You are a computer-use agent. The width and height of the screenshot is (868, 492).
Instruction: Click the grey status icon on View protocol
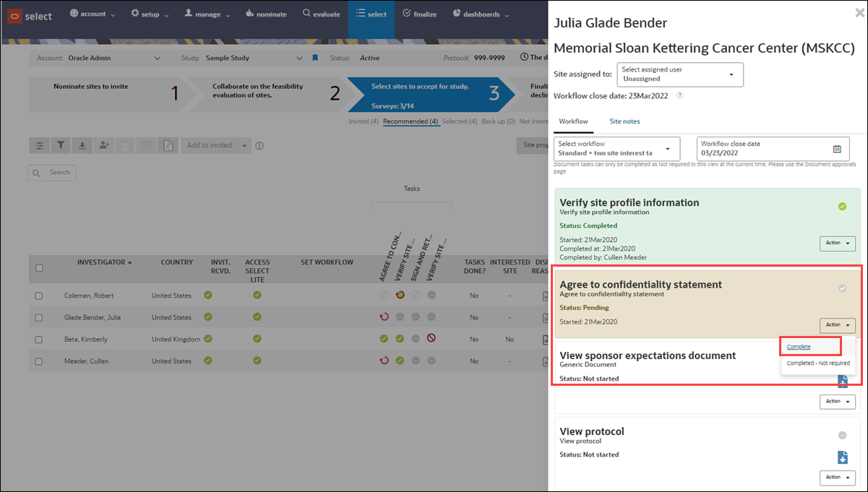842,435
